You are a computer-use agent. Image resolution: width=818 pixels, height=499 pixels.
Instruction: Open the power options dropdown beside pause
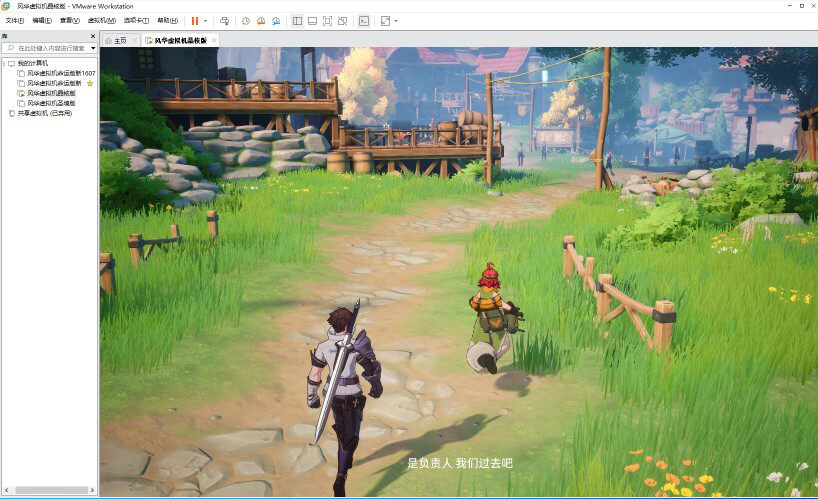click(x=206, y=21)
